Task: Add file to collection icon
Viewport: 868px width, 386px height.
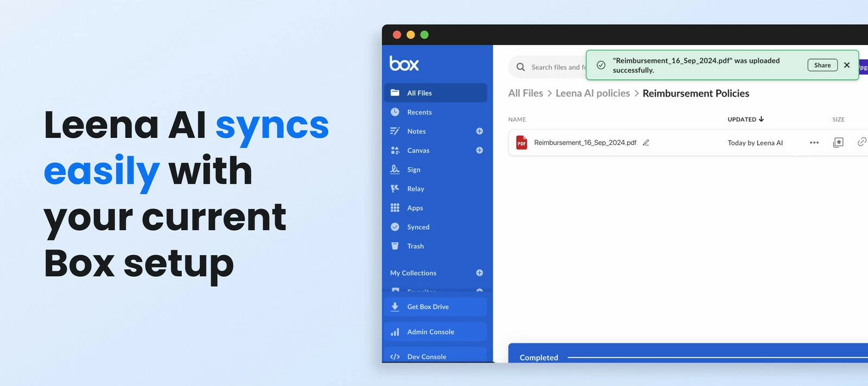Action: tap(838, 143)
